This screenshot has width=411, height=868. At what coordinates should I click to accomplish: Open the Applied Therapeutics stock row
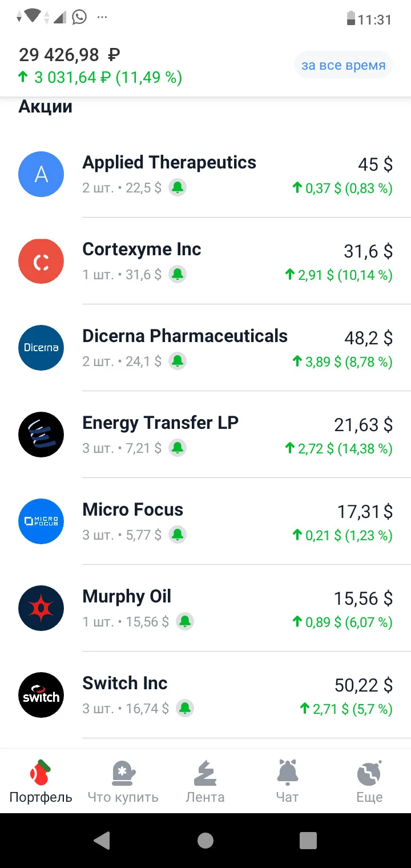(205, 174)
